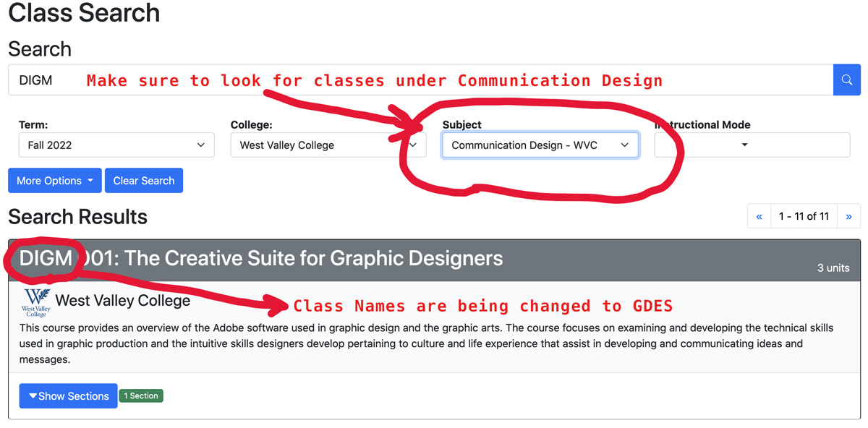Click the blue search magnifier icon
The image size is (868, 428).
pyautogui.click(x=846, y=80)
